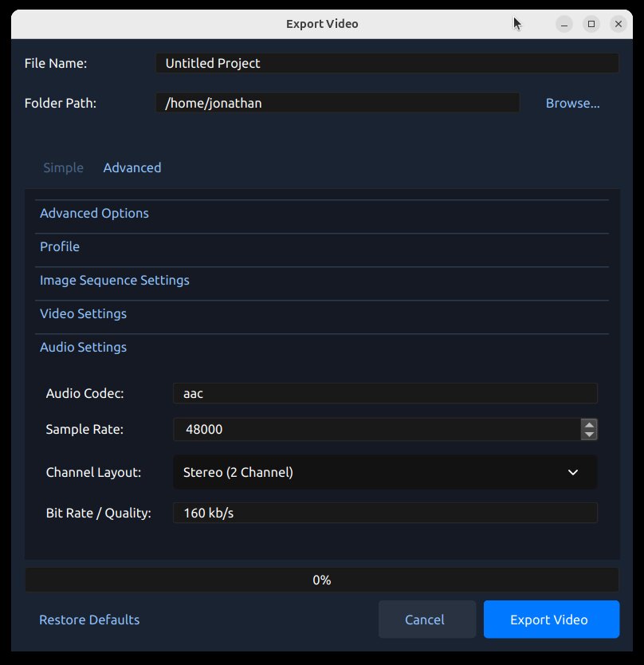Collapse the Audio Settings section
644x665 pixels.
pyautogui.click(x=83, y=348)
